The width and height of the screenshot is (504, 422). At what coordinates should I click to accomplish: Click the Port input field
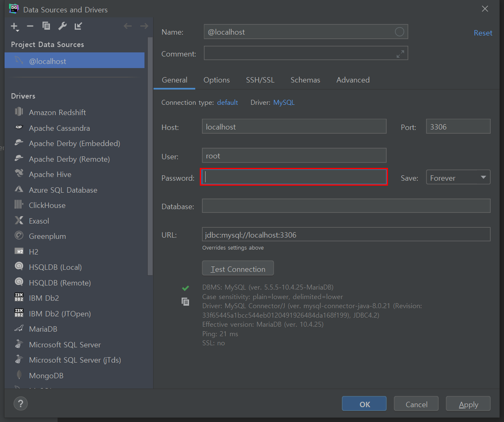(458, 127)
